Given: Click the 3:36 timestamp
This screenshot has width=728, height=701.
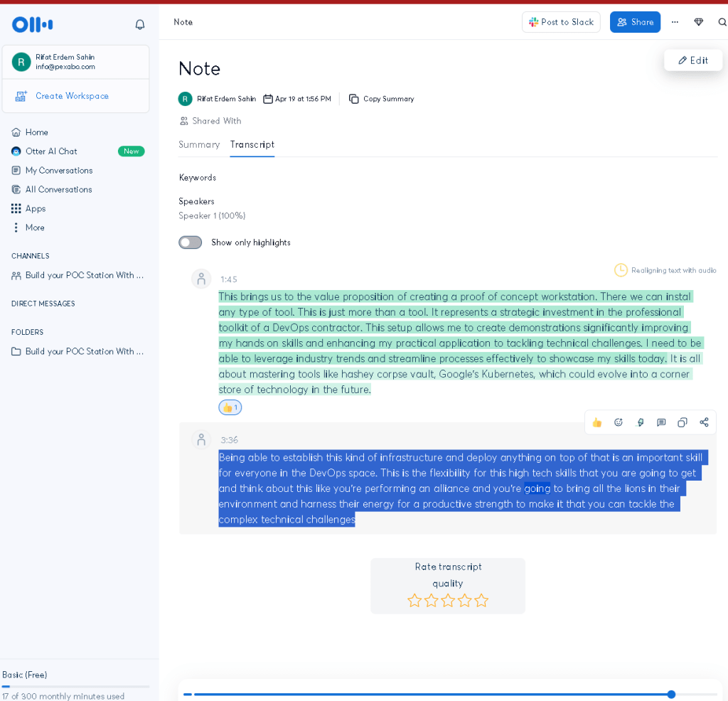Looking at the screenshot, I should tap(230, 440).
